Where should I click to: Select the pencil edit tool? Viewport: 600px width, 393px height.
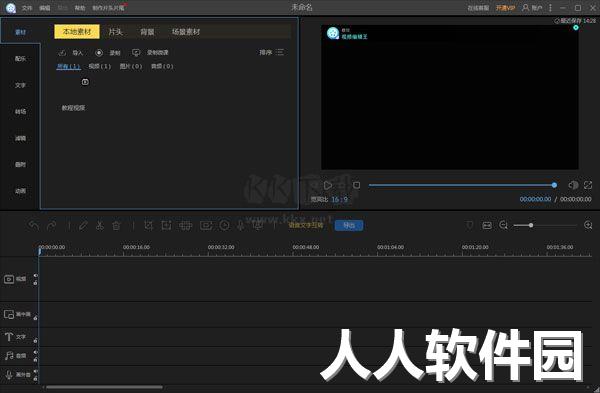83,225
